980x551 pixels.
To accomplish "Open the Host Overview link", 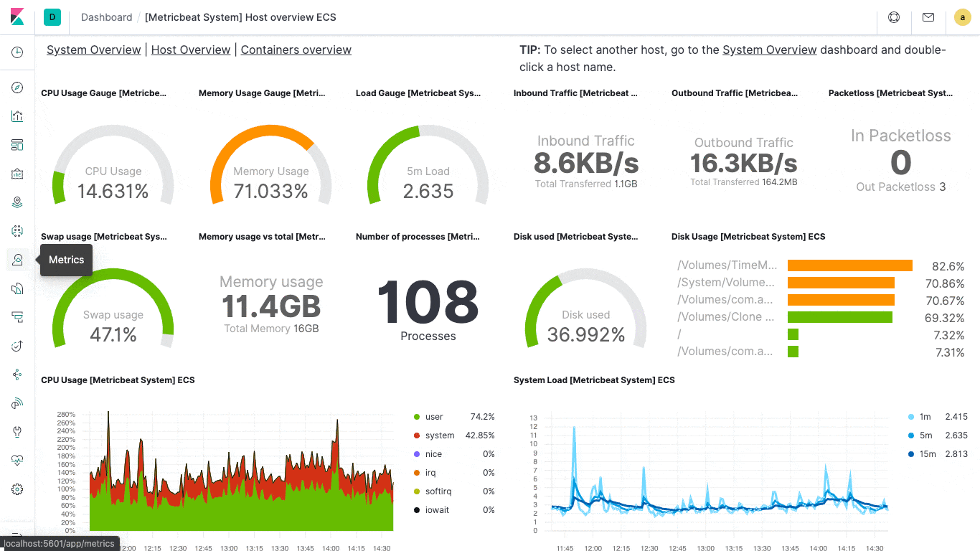I will click(x=191, y=50).
